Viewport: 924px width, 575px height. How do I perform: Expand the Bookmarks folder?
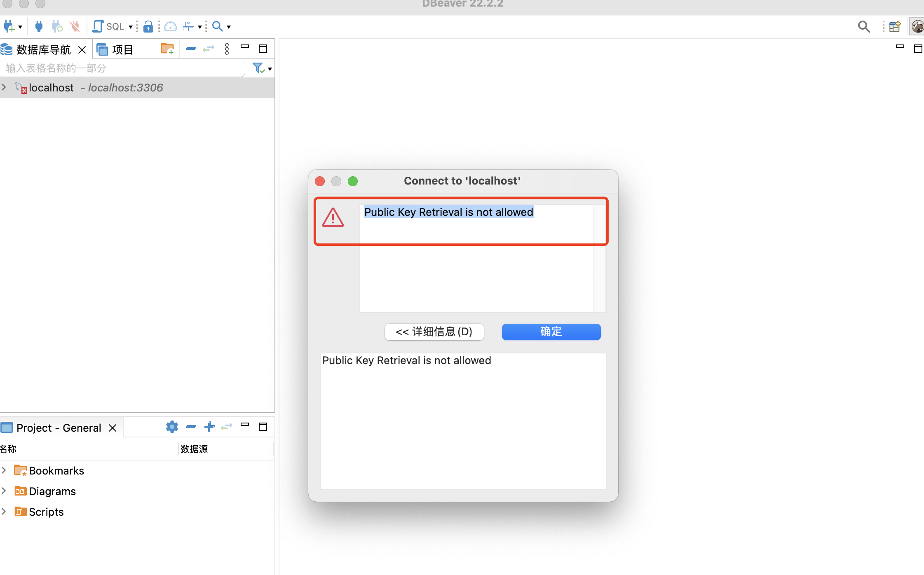coord(4,470)
